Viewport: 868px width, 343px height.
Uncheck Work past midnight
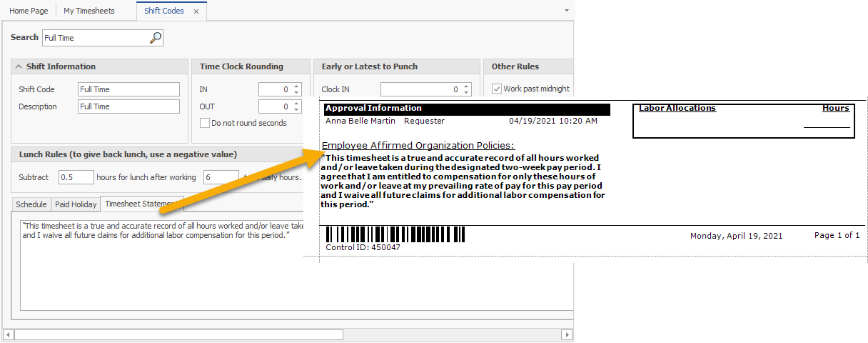coord(497,89)
